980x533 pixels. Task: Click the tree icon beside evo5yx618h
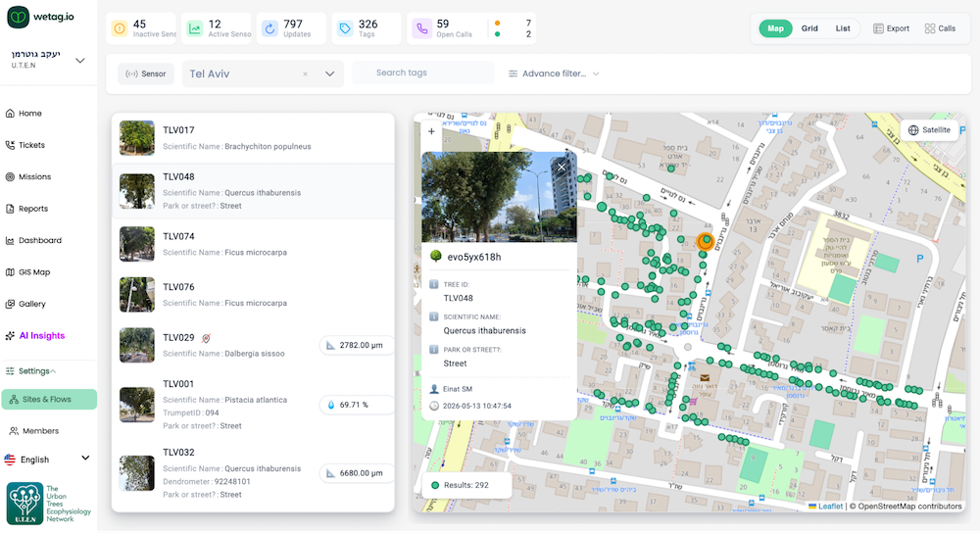(x=436, y=256)
